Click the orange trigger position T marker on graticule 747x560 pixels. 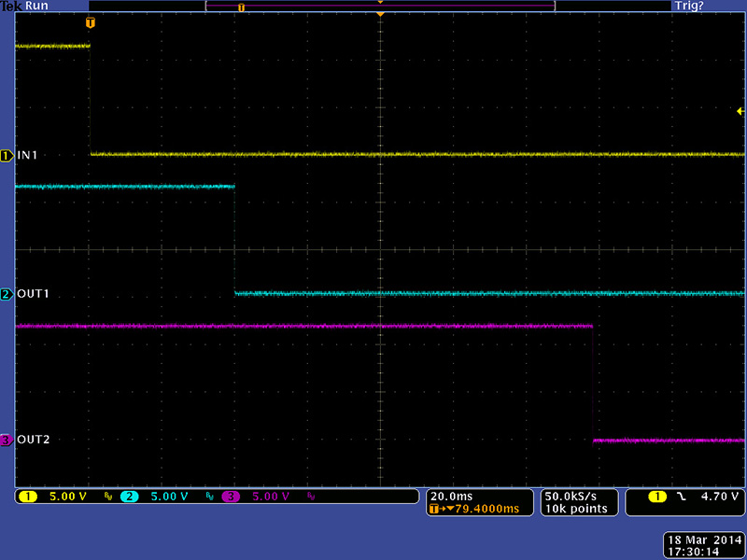pos(90,21)
